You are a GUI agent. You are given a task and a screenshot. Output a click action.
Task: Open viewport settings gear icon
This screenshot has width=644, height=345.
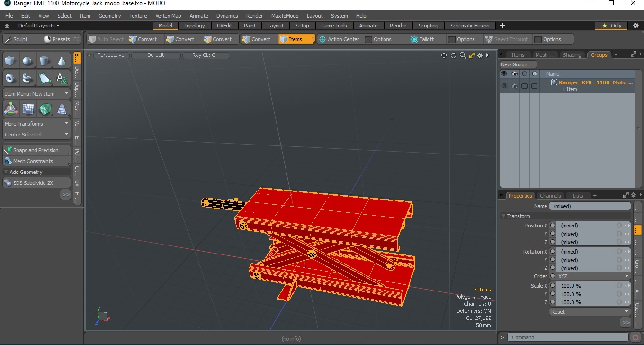tap(480, 55)
